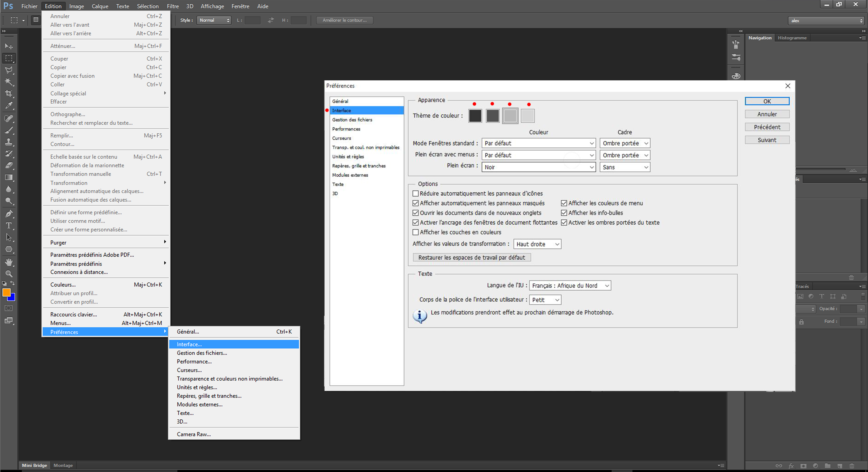Select the History Brush tool
868x472 pixels.
(x=9, y=154)
